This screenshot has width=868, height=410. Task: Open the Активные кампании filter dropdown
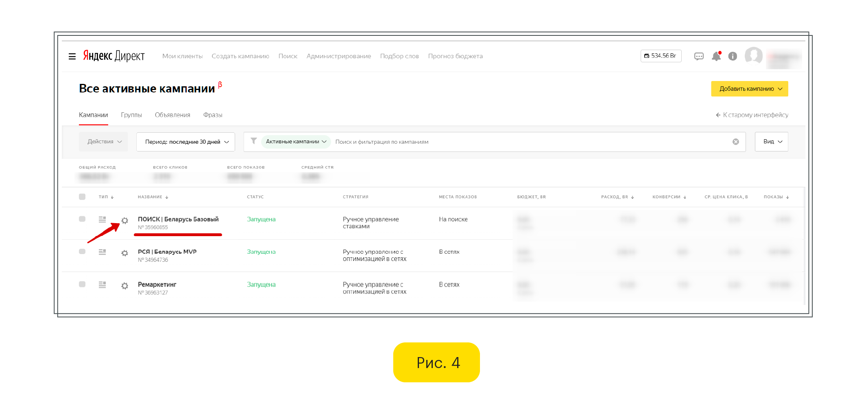(x=296, y=142)
